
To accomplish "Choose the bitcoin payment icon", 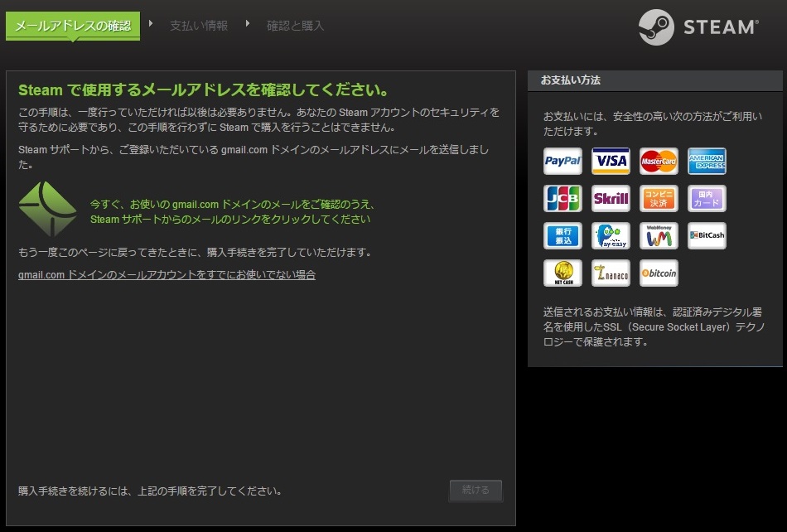I will pyautogui.click(x=659, y=273).
